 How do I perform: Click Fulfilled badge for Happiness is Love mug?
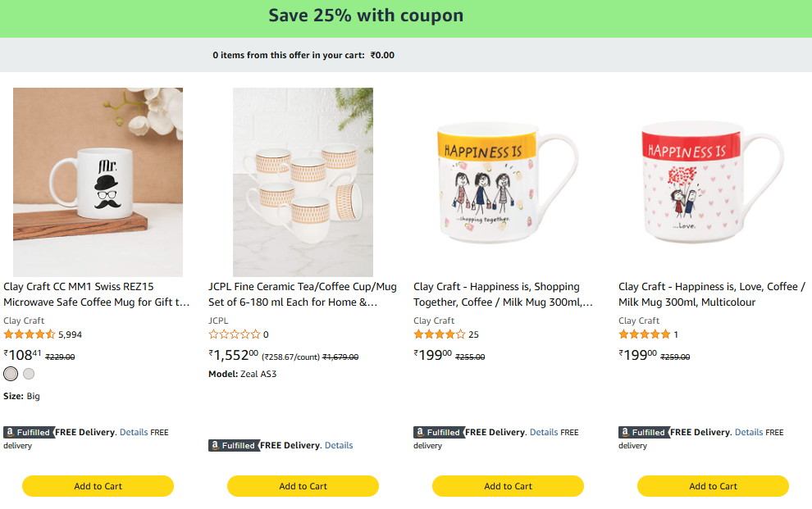[643, 432]
